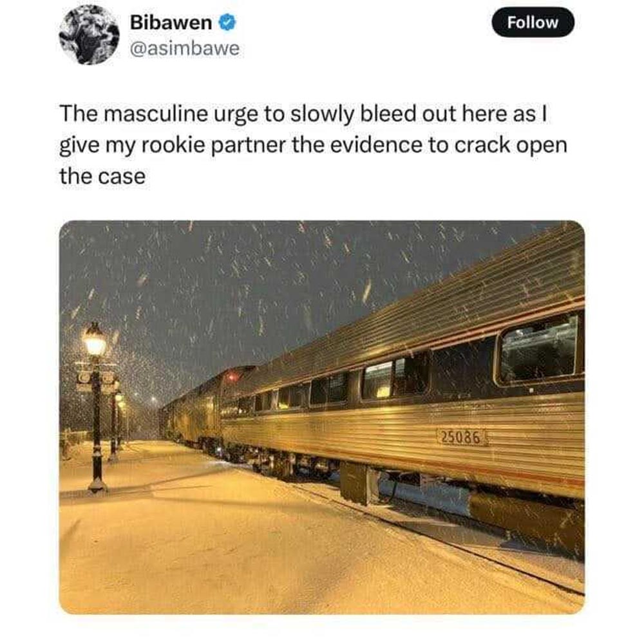The width and height of the screenshot is (644, 644).
Task: Click the phrase 'rookie partner' in tweet
Action: pyautogui.click(x=213, y=146)
